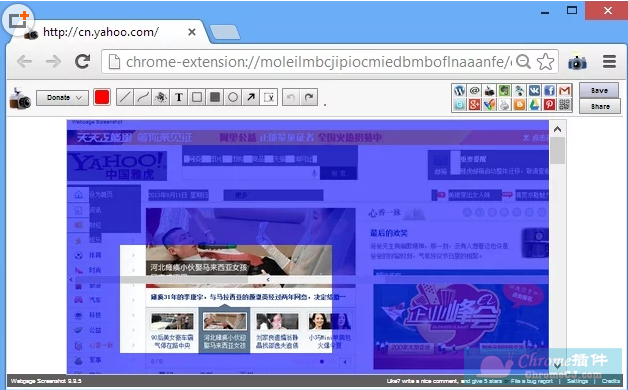Select the filled rectangle tool
This screenshot has height=390, width=628.
point(215,97)
